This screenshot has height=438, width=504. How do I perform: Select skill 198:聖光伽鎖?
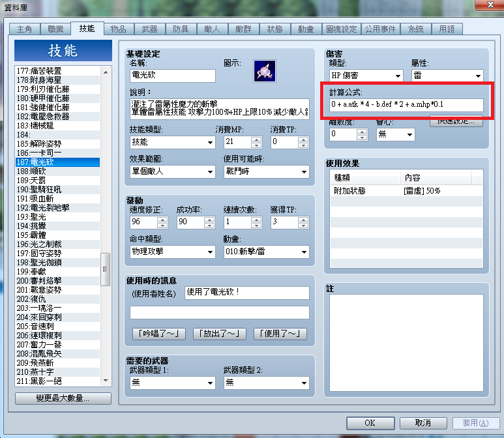[x=57, y=263]
